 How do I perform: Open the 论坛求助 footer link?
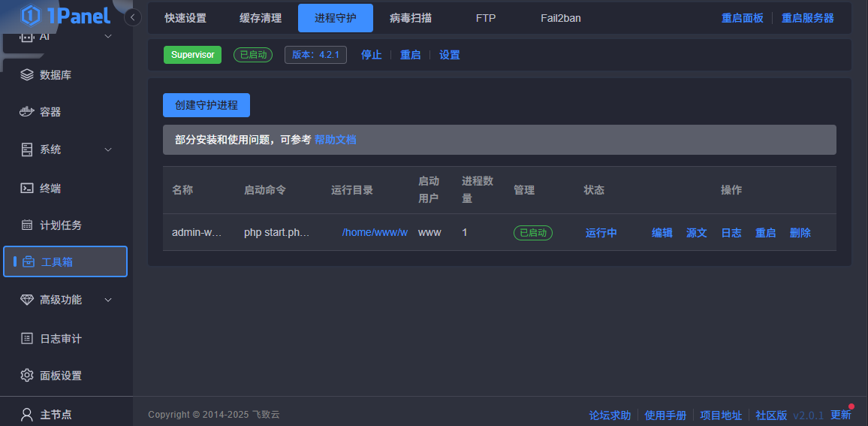(610, 415)
